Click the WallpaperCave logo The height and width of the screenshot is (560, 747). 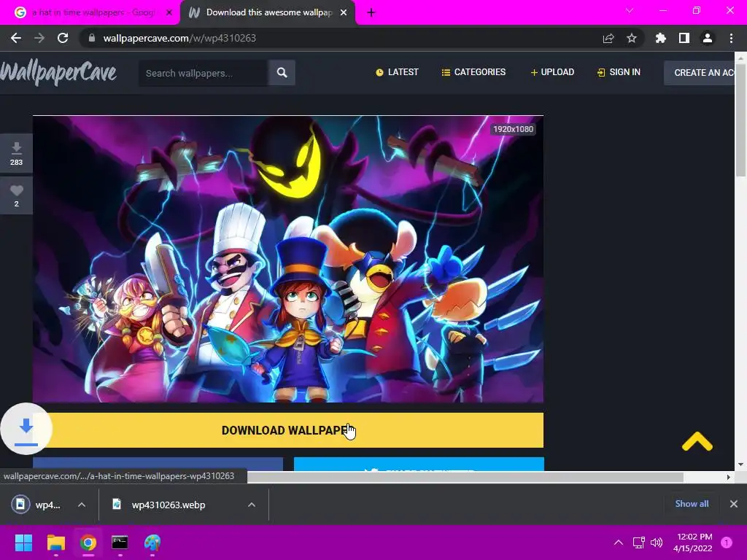coord(58,72)
